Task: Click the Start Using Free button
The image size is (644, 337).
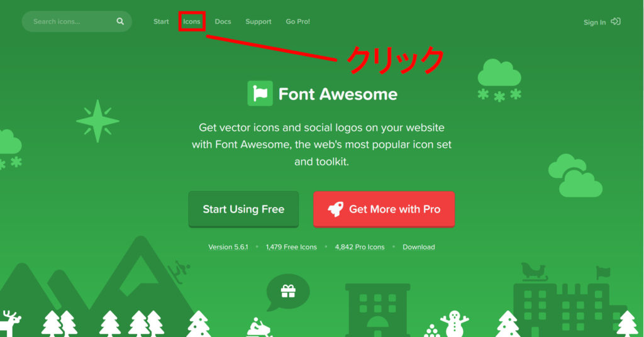Action: pyautogui.click(x=243, y=209)
